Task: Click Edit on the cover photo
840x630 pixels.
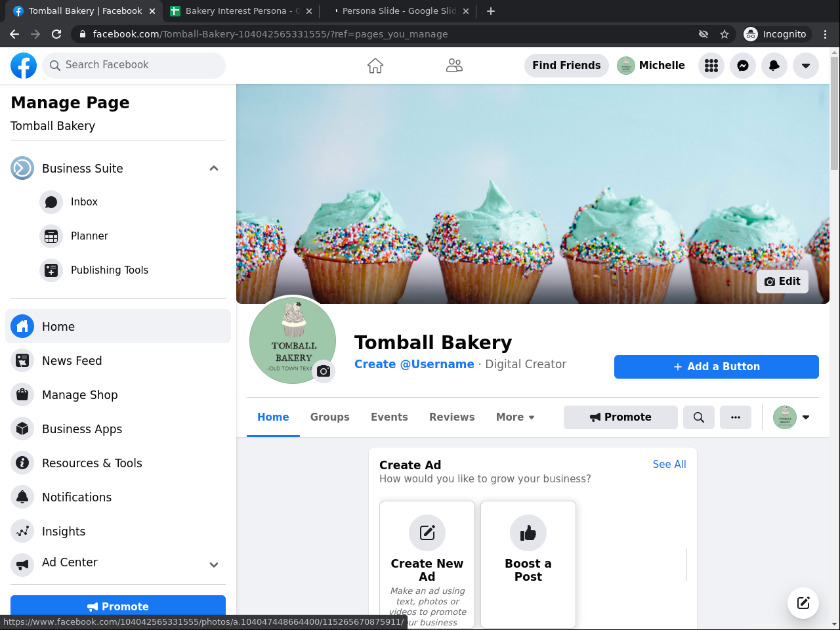Action: (x=782, y=282)
